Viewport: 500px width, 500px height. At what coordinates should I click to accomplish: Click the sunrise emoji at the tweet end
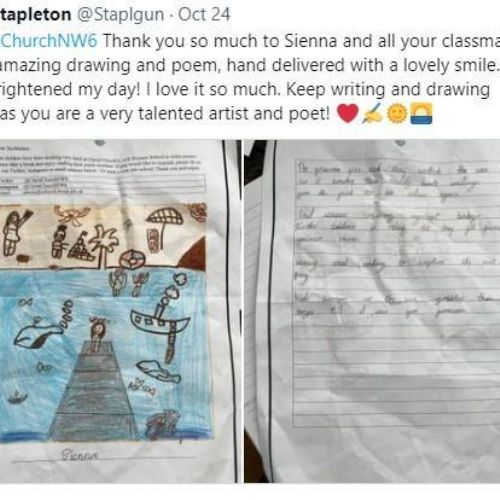pos(421,113)
